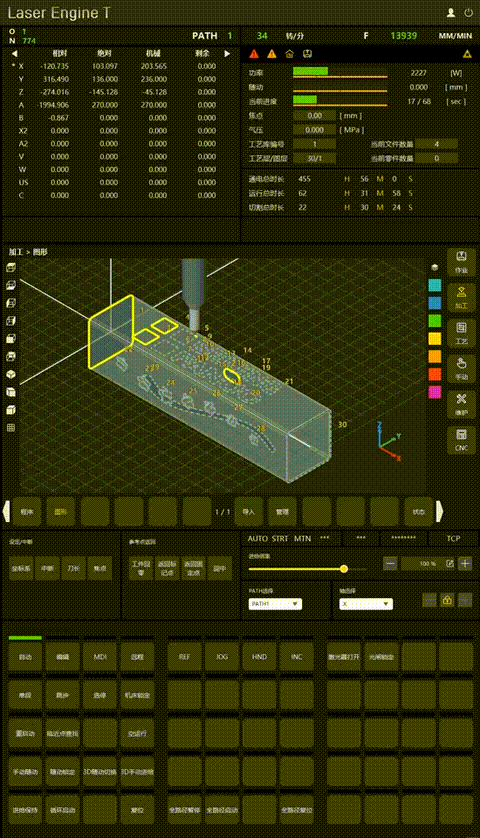Screen dimensions: 480x838
Task: Click the save disk status icon
Action: [307, 53]
